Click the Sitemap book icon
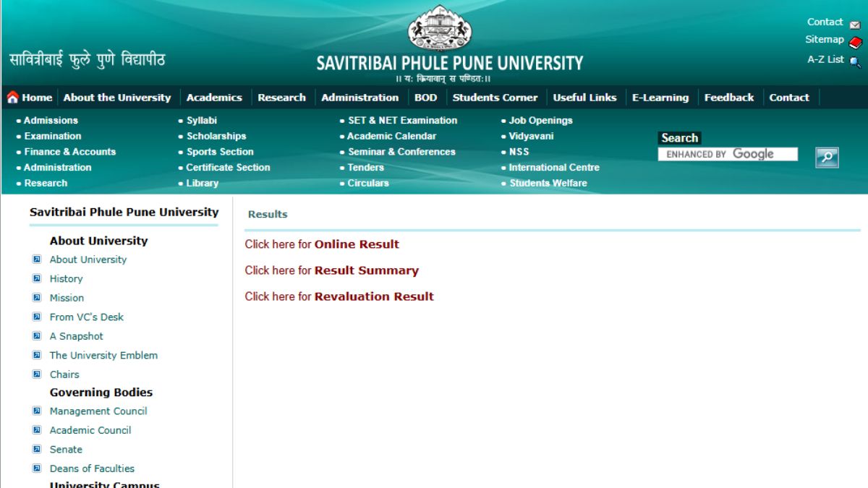Screen dimensions: 868x488 [855, 42]
